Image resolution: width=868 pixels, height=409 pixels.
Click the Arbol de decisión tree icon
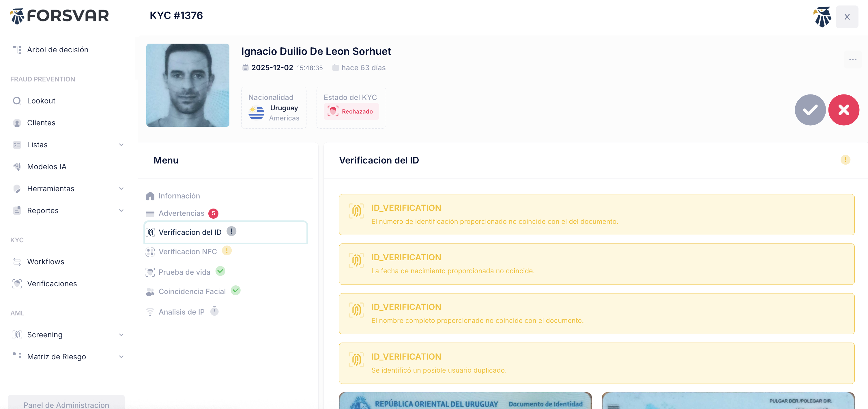17,50
